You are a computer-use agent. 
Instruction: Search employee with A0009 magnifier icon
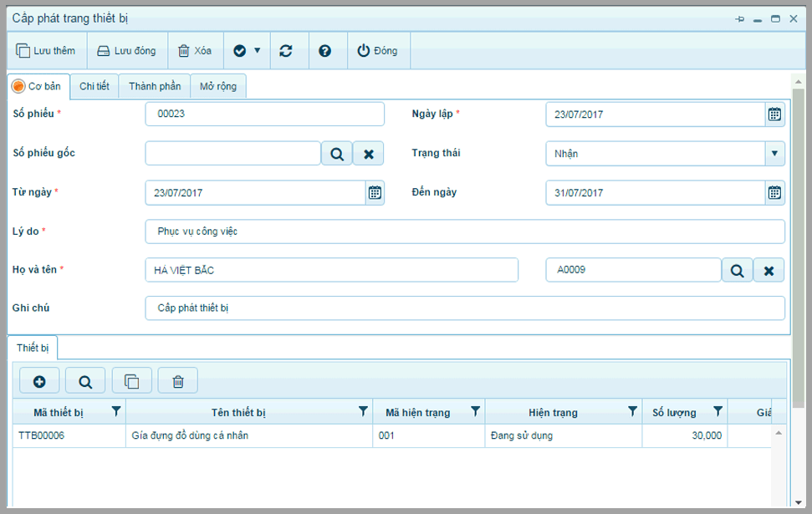[x=737, y=270]
